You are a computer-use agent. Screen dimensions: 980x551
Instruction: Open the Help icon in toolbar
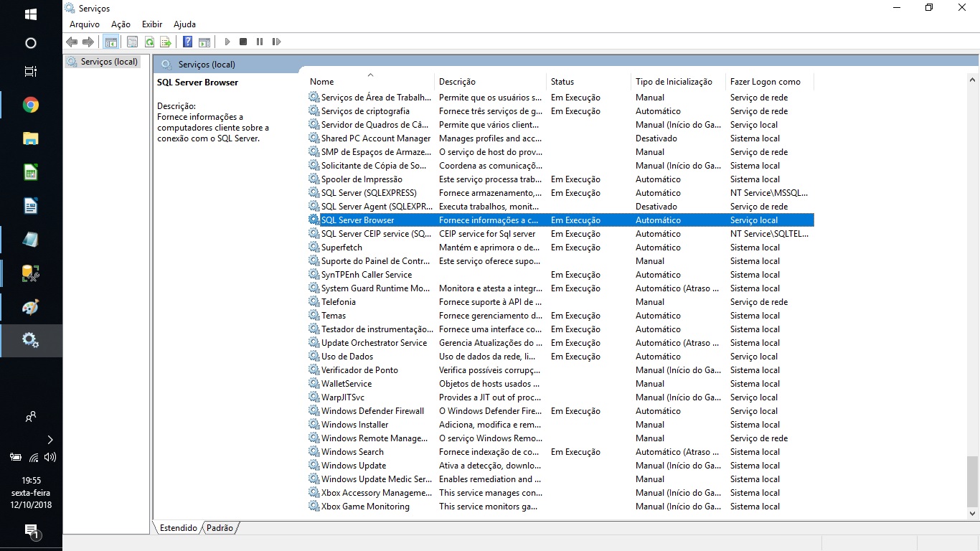tap(187, 42)
